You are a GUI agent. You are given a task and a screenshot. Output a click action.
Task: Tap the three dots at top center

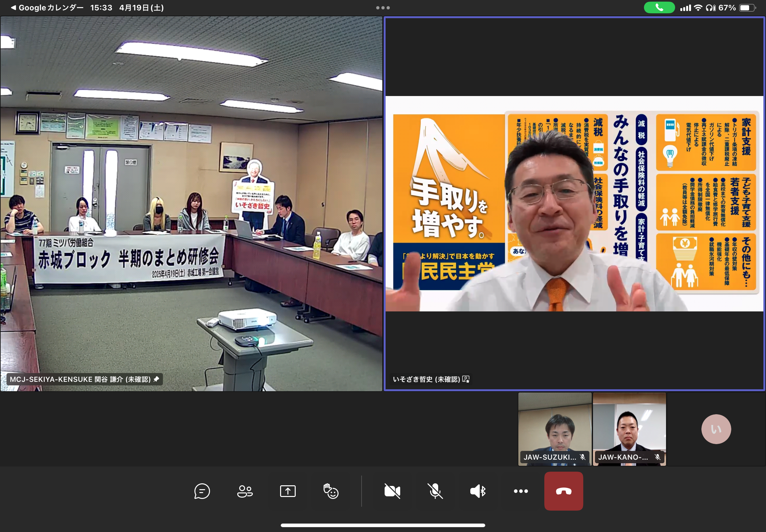382,8
